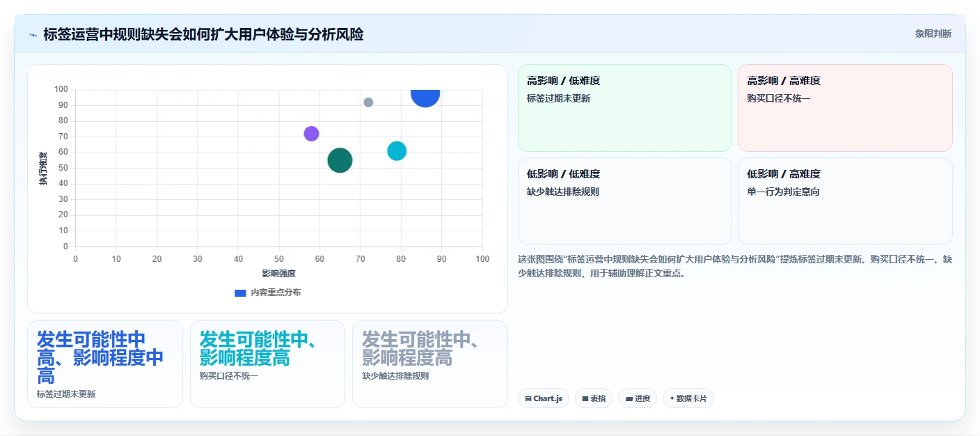Click the 影响强度 x-axis title
The height and width of the screenshot is (436, 980).
pyautogui.click(x=279, y=274)
